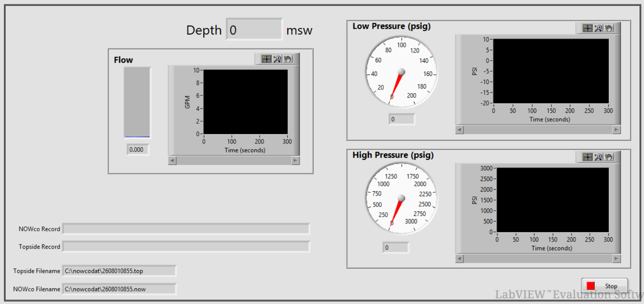Click the 'GPM' axis label on Flow graph
Image resolution: width=644 pixels, height=304 pixels.
point(187,102)
